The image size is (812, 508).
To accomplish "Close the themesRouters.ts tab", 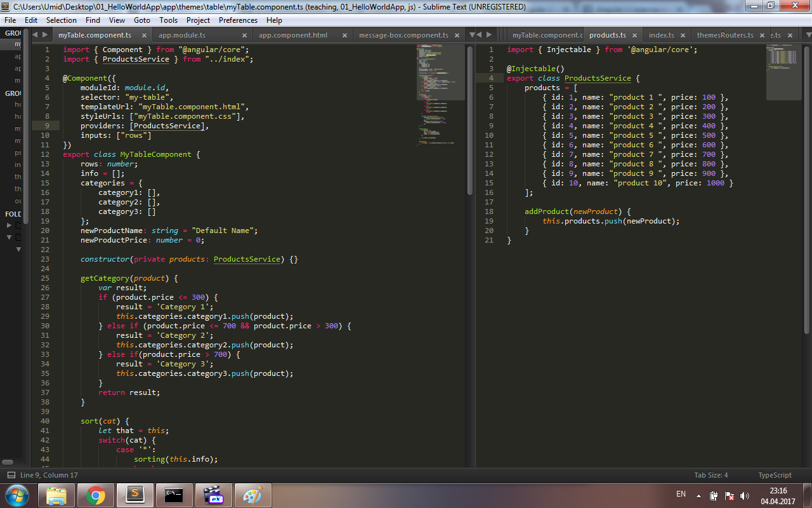I will pos(762,36).
